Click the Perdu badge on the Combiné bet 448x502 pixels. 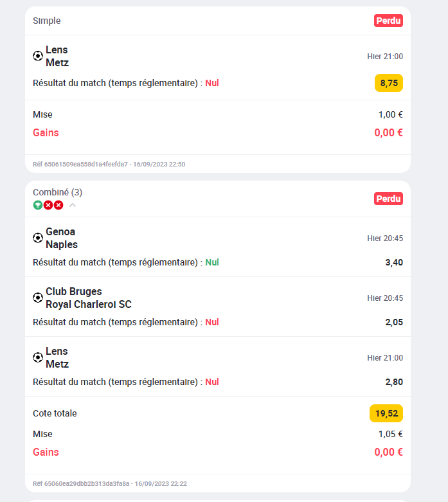[388, 199]
